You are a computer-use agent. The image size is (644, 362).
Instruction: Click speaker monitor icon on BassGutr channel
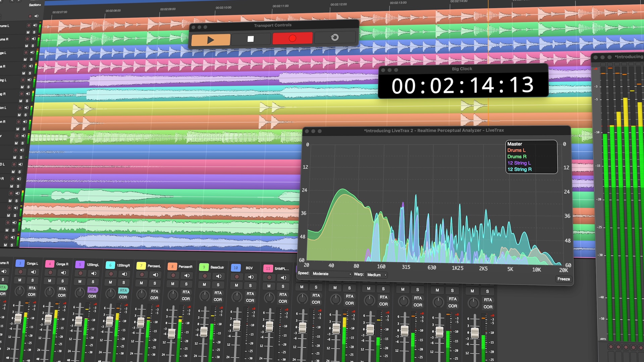tap(219, 276)
